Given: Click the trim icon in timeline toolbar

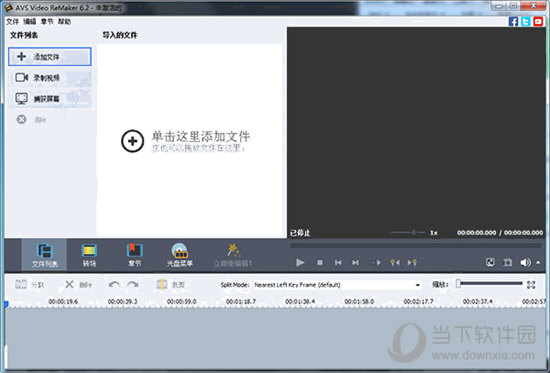Looking at the screenshot, I should click(x=162, y=285).
